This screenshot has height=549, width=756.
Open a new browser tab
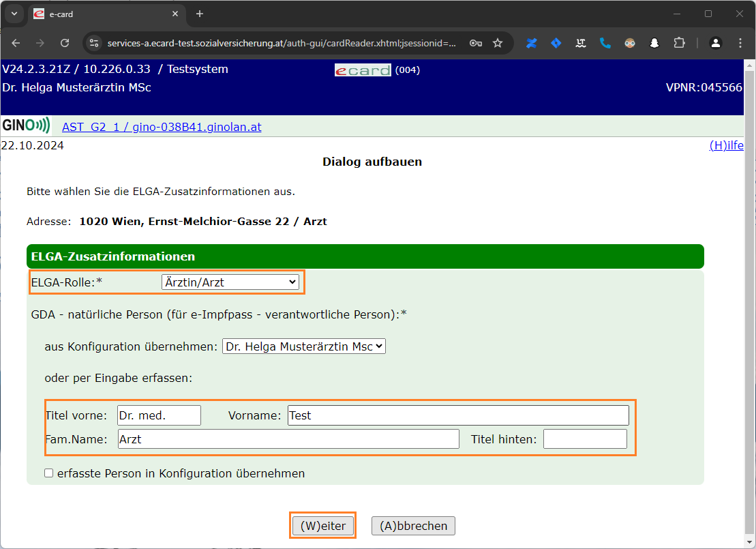coord(200,14)
